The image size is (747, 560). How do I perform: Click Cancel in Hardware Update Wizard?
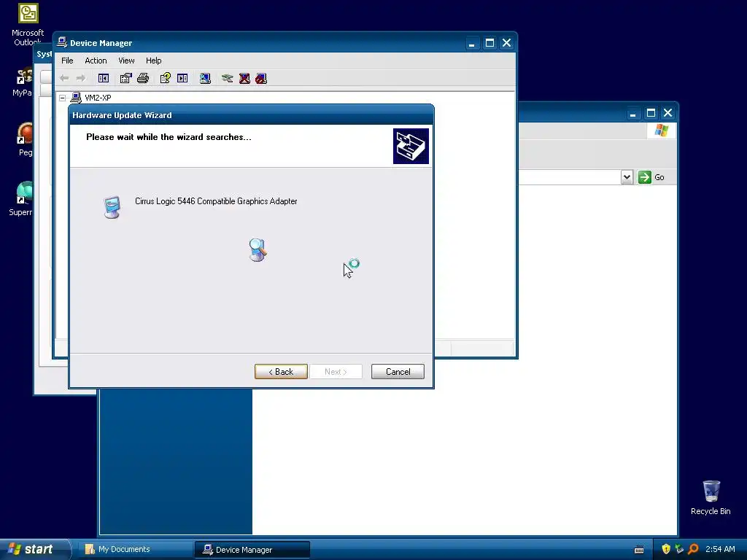coord(398,371)
